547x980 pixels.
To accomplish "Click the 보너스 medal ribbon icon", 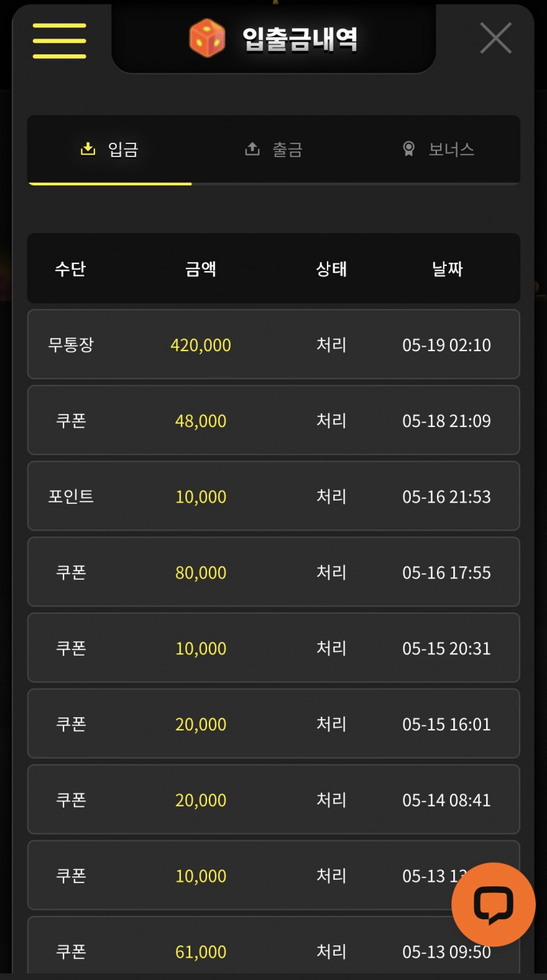I will pos(409,149).
